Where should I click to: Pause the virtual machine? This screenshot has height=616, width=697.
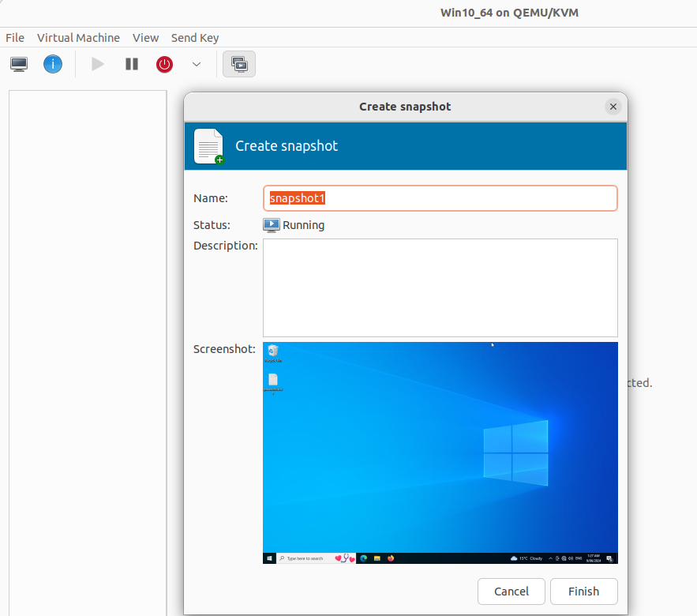tap(132, 65)
